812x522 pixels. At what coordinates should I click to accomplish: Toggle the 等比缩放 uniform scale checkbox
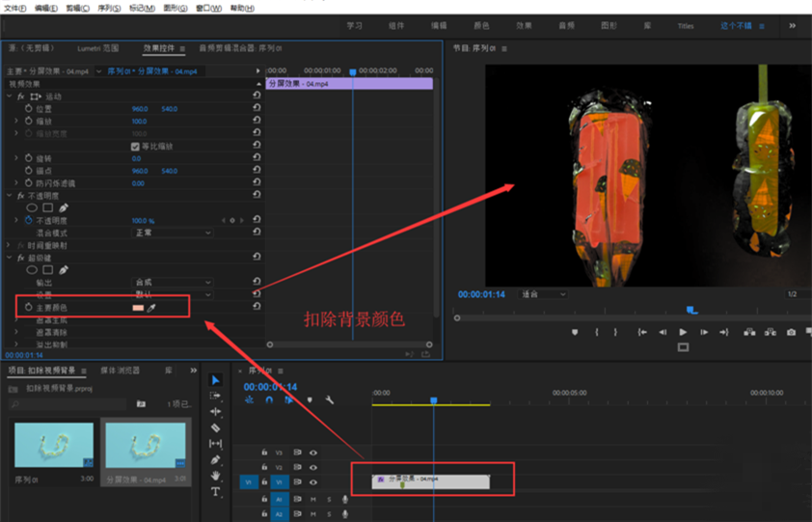[x=135, y=146]
